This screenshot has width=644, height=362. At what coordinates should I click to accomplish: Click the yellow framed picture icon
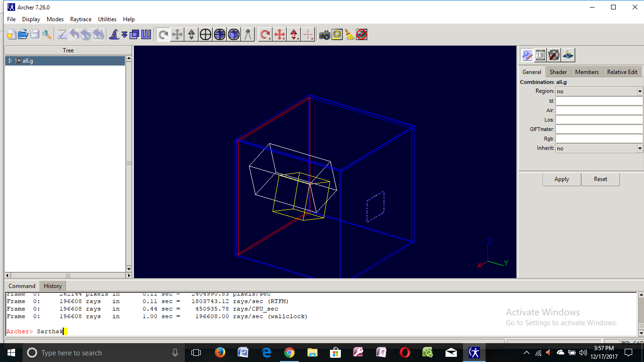(337, 34)
